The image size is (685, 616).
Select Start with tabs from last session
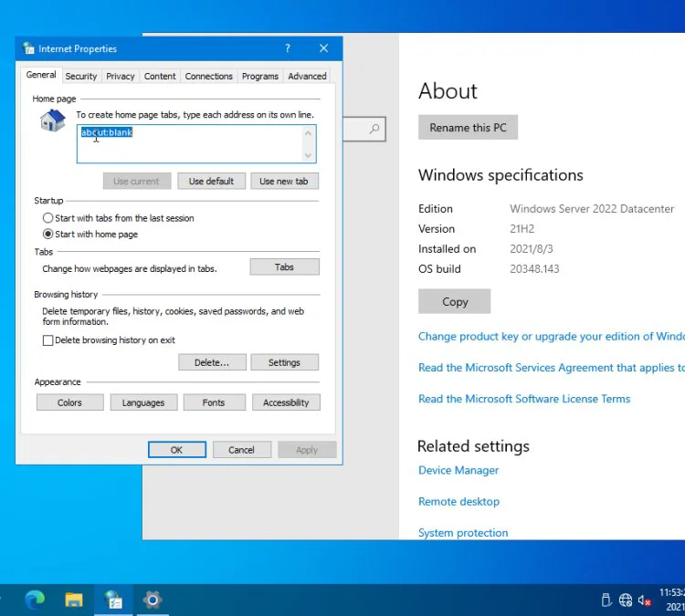click(x=48, y=218)
